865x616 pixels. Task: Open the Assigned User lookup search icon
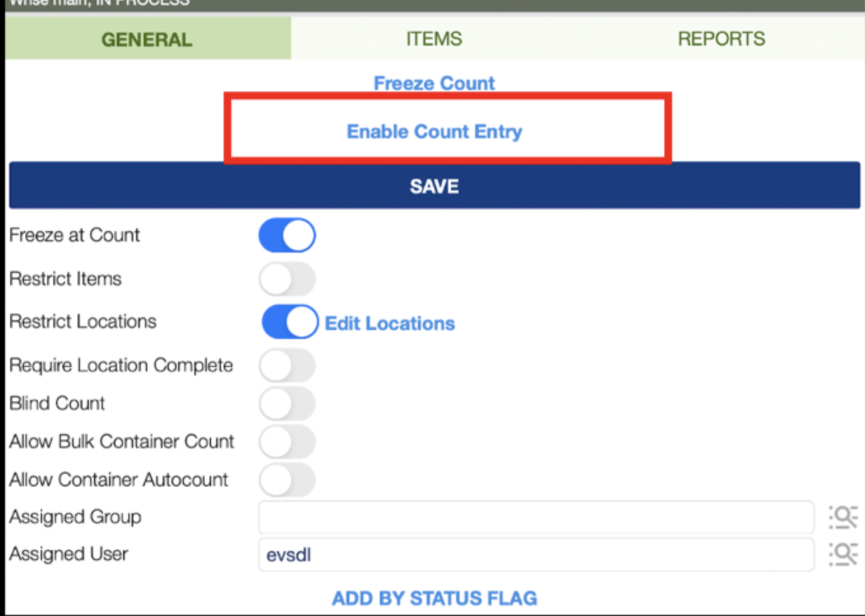pyautogui.click(x=843, y=554)
